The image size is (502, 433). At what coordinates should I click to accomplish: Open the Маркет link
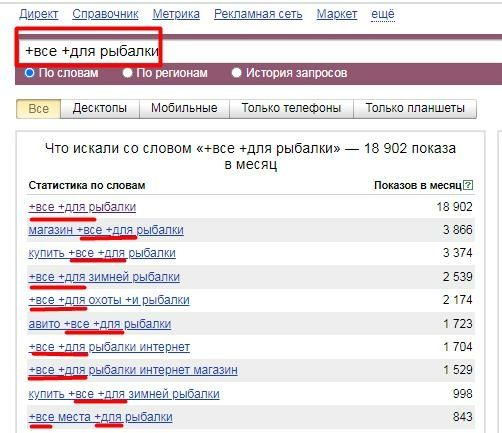(337, 14)
